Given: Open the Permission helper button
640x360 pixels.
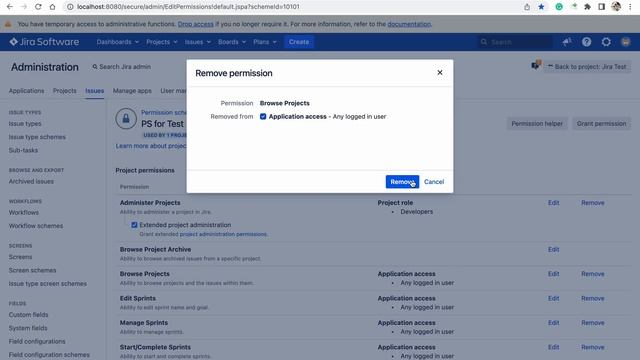Looking at the screenshot, I should coord(537,123).
